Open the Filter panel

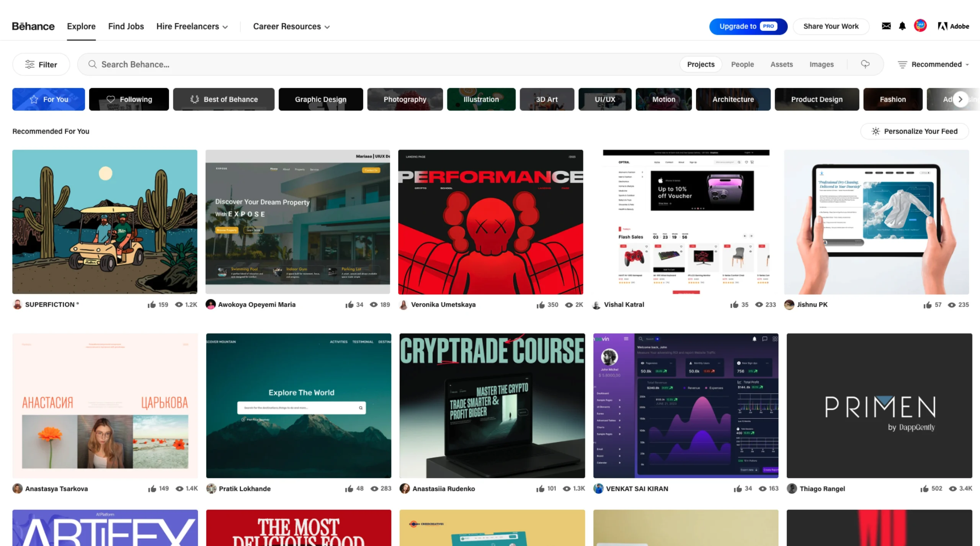click(x=41, y=64)
